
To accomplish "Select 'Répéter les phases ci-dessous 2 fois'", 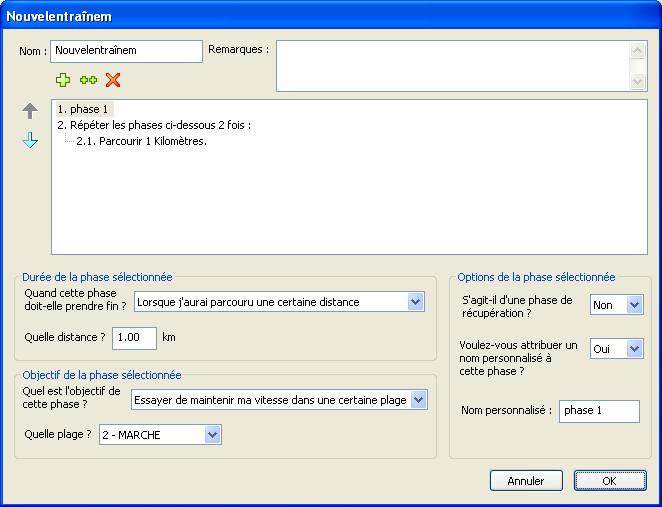I will (154, 125).
